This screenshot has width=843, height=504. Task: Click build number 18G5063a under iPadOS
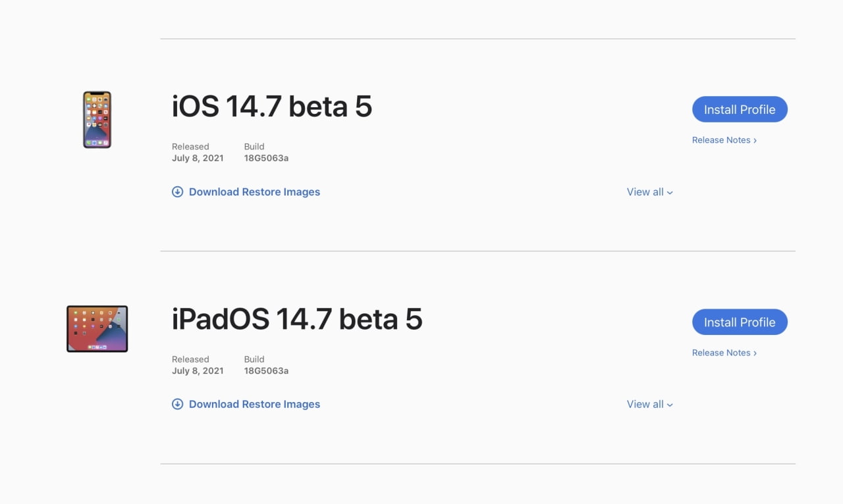pos(266,370)
